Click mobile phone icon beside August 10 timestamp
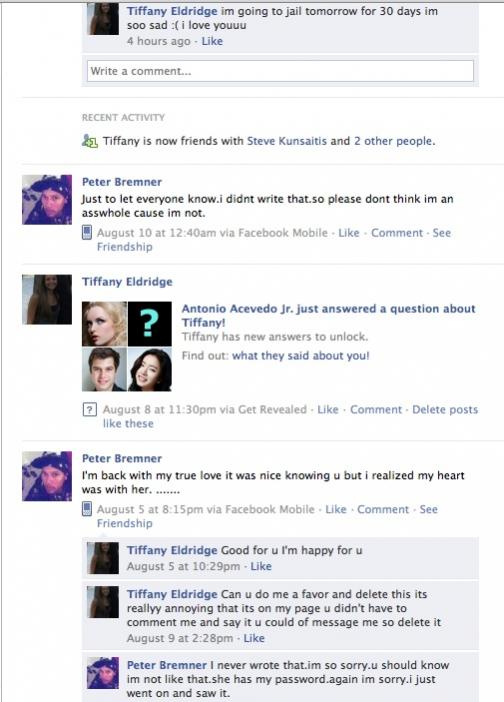This screenshot has height=702, width=504. coord(87,233)
